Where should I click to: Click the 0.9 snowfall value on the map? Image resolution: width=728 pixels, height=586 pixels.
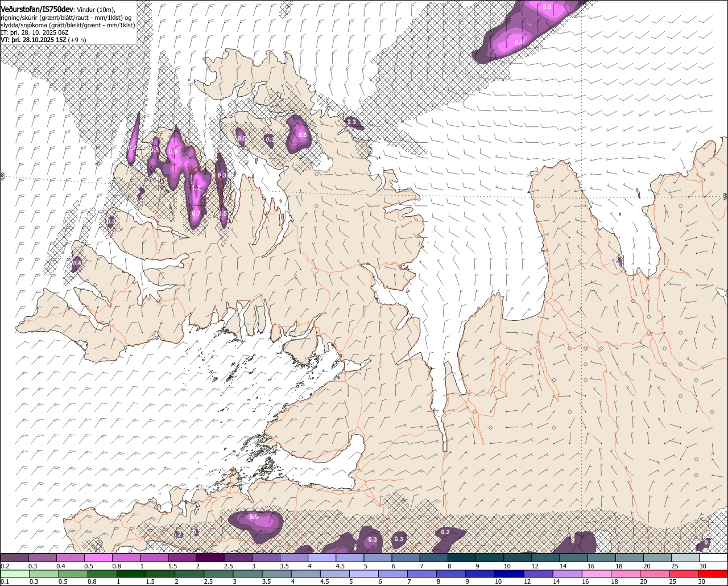click(x=173, y=152)
